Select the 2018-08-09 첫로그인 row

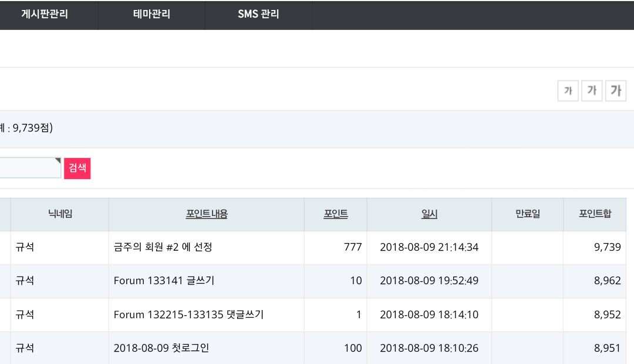pos(313,348)
